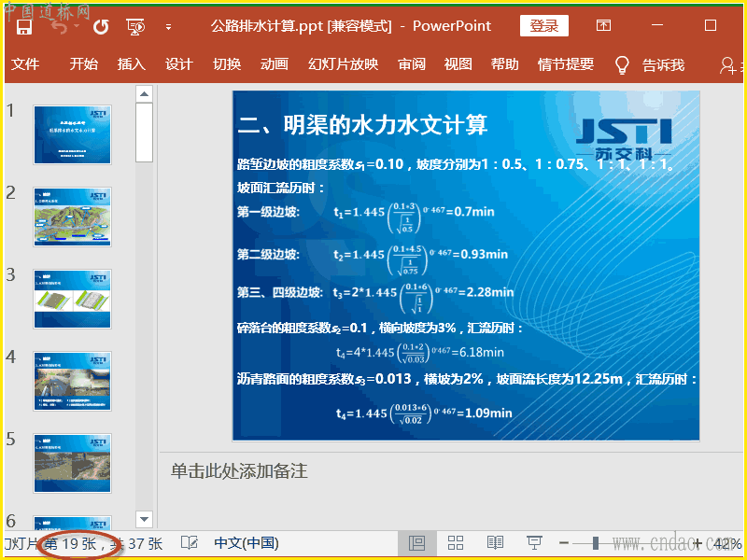Viewport: 747px width, 560px height.
Task: Switch to Slide Sorter view
Action: (x=456, y=543)
